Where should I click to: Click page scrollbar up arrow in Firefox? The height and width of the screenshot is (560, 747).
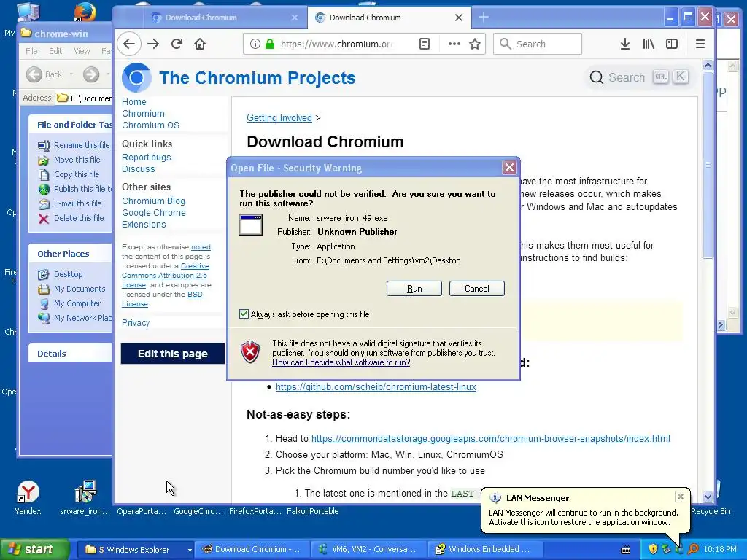point(708,65)
